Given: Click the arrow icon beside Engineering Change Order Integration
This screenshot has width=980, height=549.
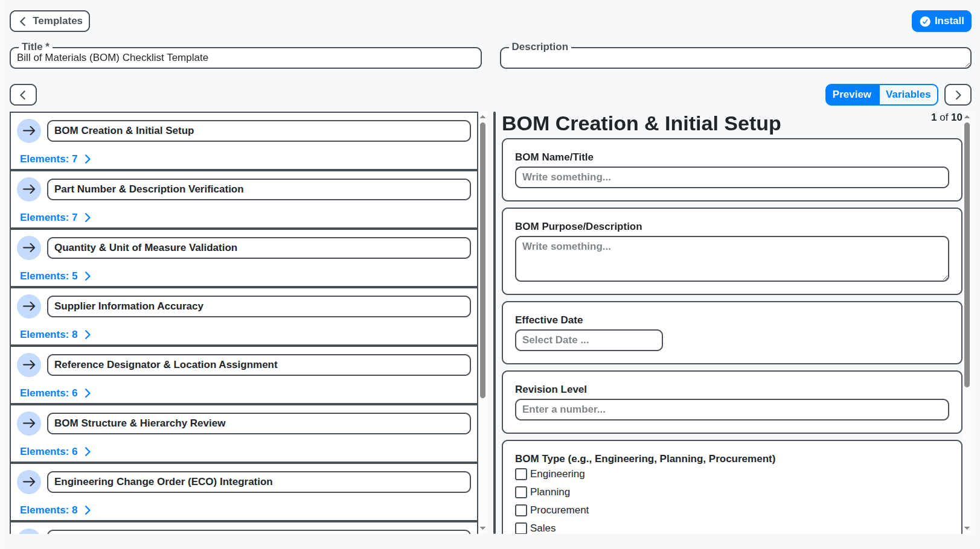Looking at the screenshot, I should point(28,481).
